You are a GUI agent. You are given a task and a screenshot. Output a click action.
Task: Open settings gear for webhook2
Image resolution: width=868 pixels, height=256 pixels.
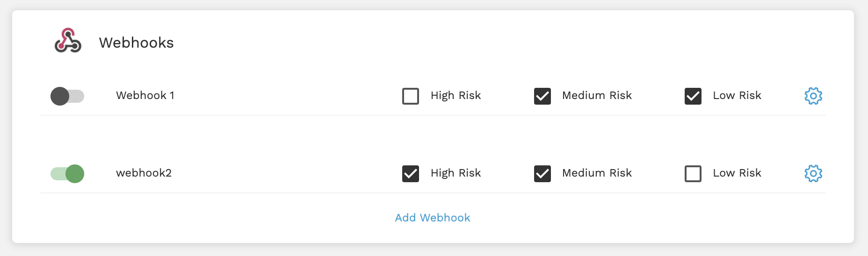(813, 173)
